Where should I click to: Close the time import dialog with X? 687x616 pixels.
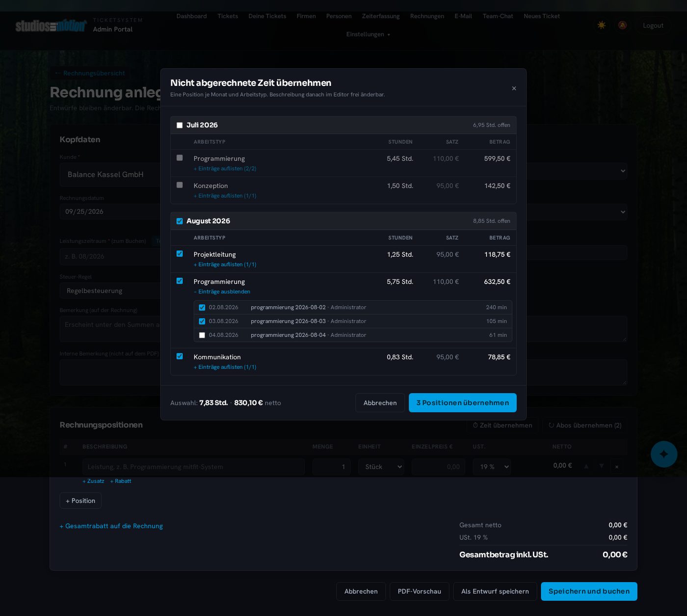click(514, 88)
